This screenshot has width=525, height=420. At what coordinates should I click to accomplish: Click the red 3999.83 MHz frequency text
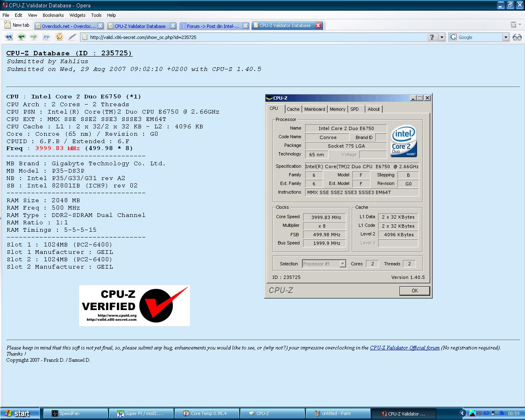[57, 148]
